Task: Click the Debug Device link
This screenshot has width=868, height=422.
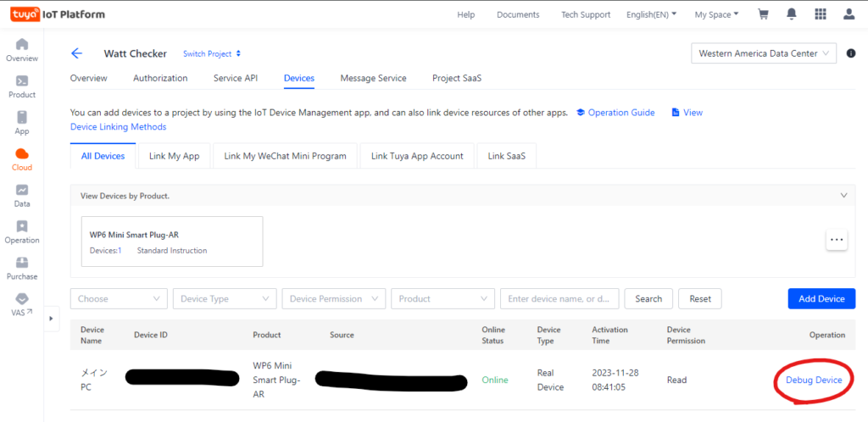Action: click(x=813, y=380)
